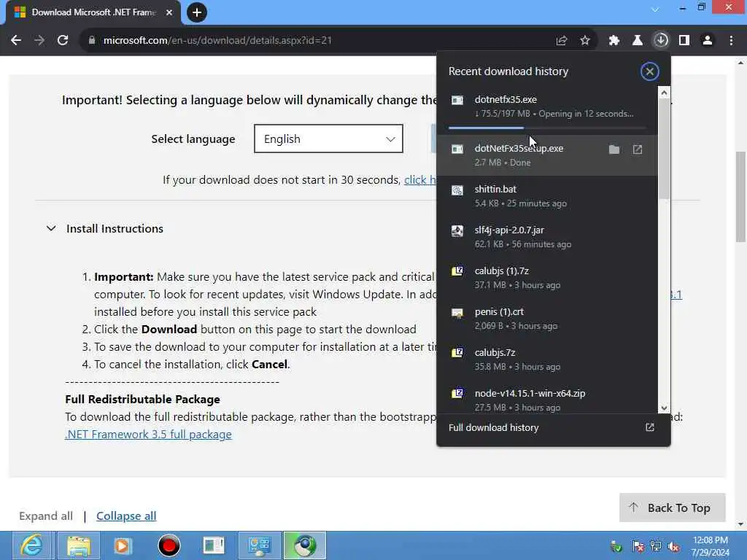Click the dotnetfx35.exe download progress bar
Screen dimensions: 747x560
click(x=547, y=128)
